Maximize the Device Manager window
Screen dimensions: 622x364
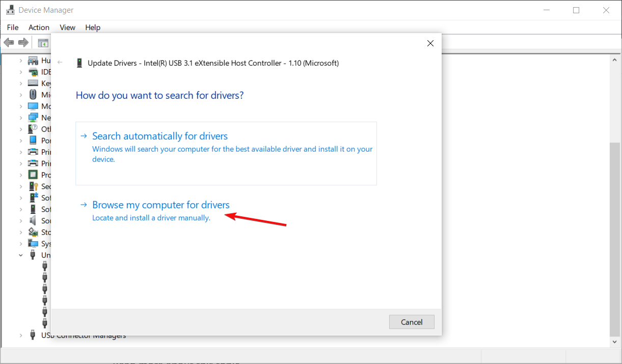[x=576, y=10]
